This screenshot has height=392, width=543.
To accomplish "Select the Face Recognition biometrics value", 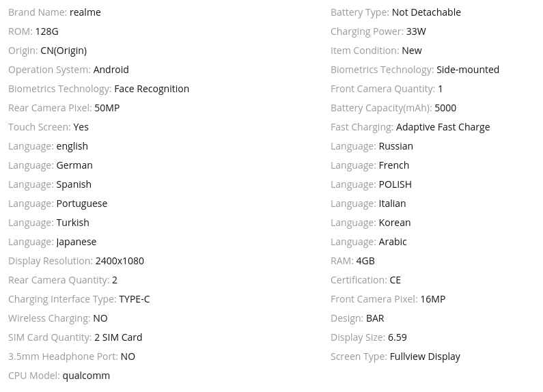I will 152,89.
